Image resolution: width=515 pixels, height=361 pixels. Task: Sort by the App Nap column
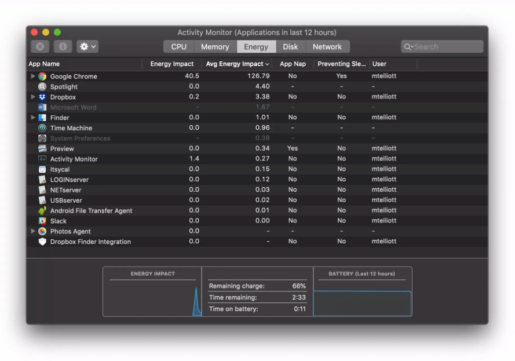click(293, 64)
